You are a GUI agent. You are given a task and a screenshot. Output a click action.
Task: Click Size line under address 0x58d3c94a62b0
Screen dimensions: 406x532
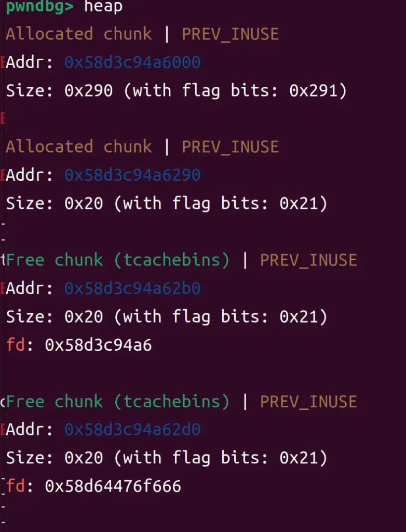[166, 316]
